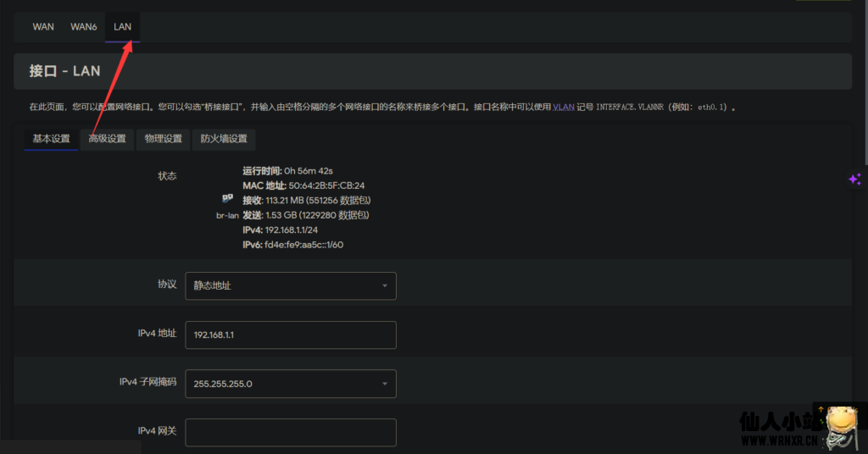Screen dimensions: 868x454
Task: Click the IPv6 status fd4e:fe9:aa5c::1/60
Action: [304, 245]
